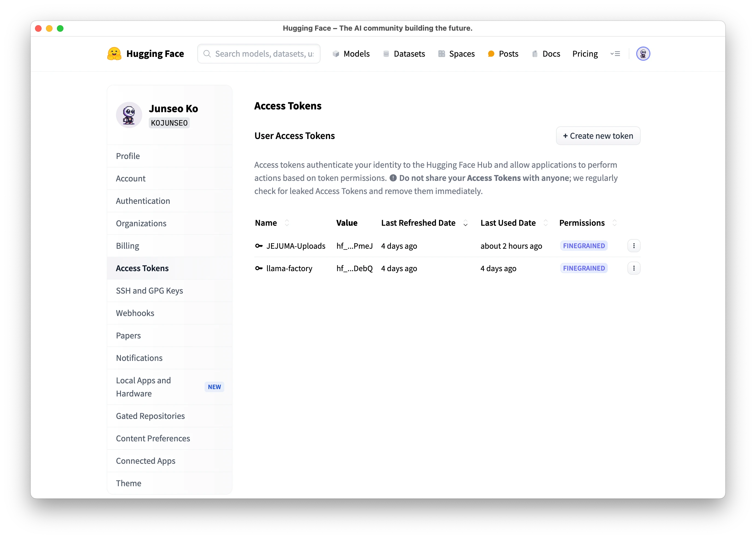Expand the more navigation menu icon
This screenshot has width=756, height=539.
(x=615, y=54)
